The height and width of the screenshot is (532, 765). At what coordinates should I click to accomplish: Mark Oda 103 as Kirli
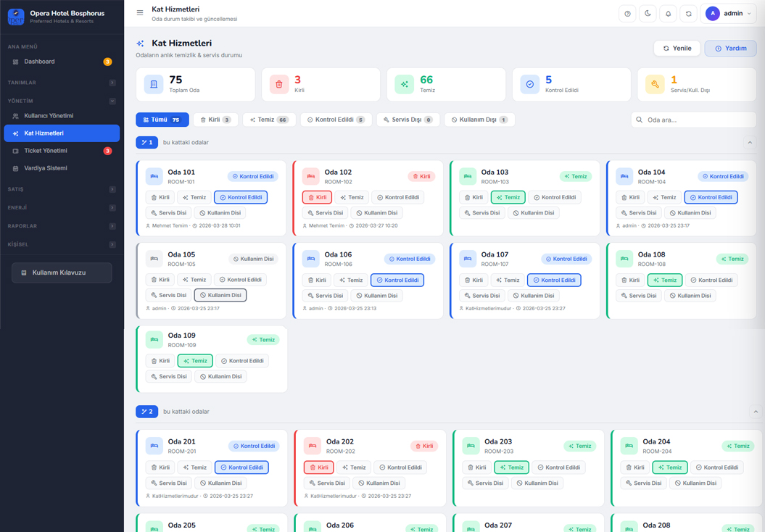click(x=473, y=197)
